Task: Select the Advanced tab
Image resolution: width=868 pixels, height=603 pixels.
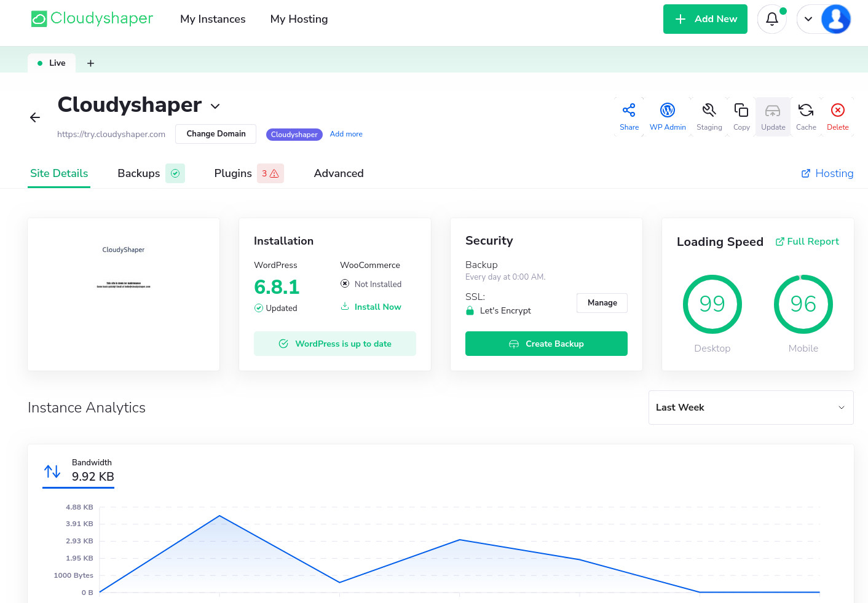Action: click(x=339, y=173)
